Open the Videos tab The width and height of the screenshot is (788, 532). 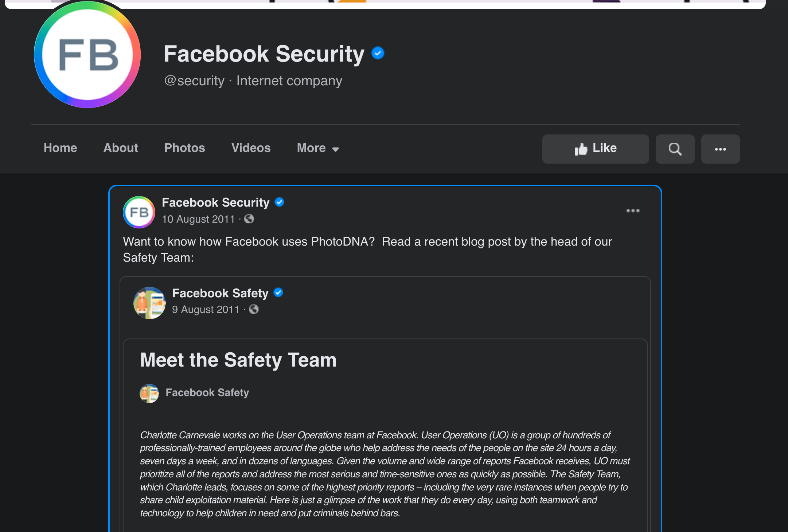coord(251,148)
